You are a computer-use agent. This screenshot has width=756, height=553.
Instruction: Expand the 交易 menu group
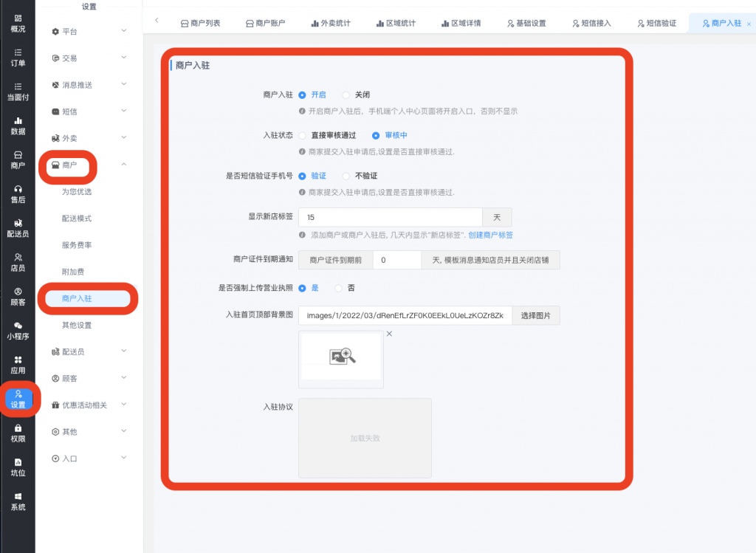(x=89, y=58)
